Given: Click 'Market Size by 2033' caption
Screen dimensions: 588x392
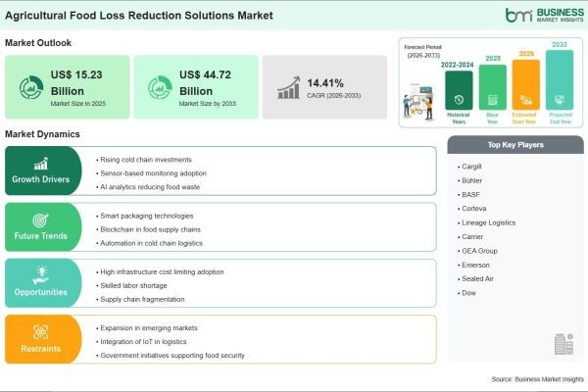Looking at the screenshot, I should (208, 104).
